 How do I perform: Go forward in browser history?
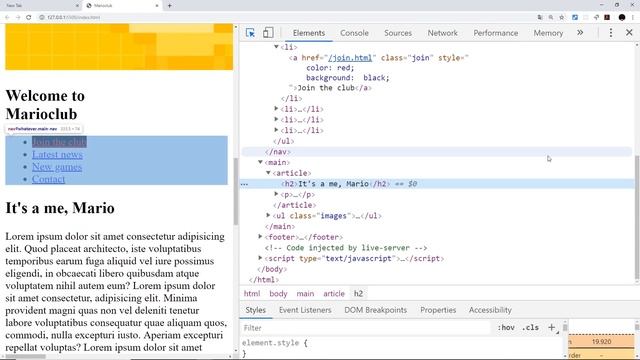[18, 17]
